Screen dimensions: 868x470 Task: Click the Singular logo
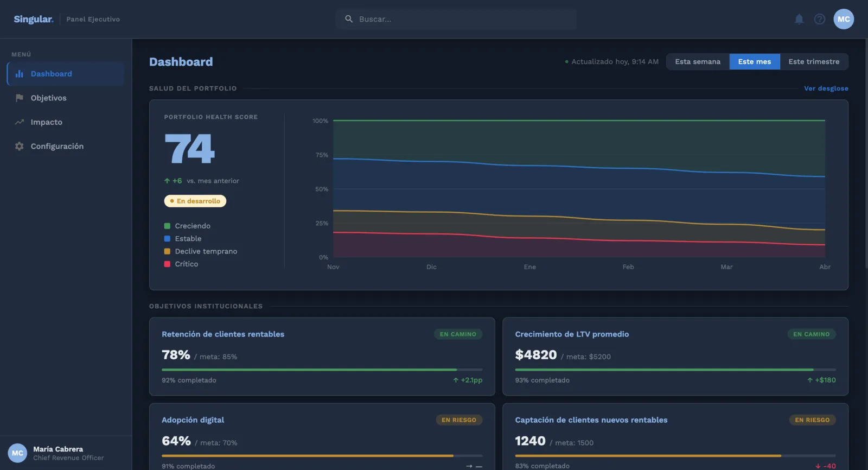coord(34,19)
